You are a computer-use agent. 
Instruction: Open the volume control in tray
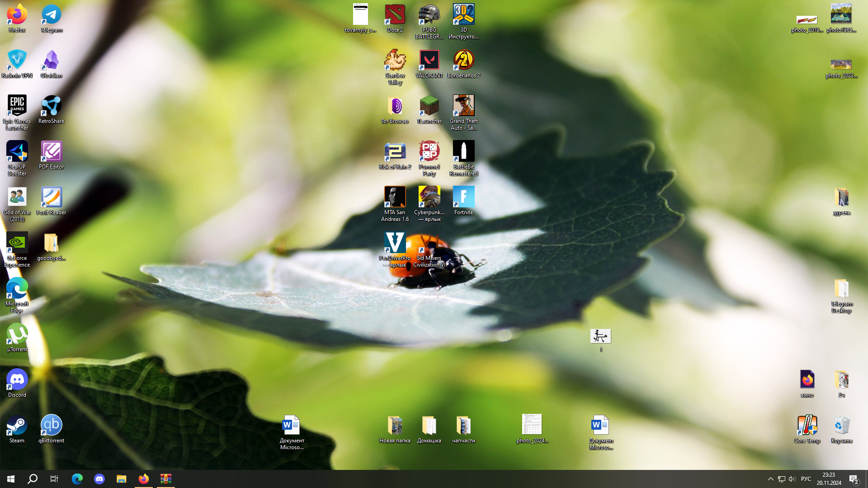[792, 479]
